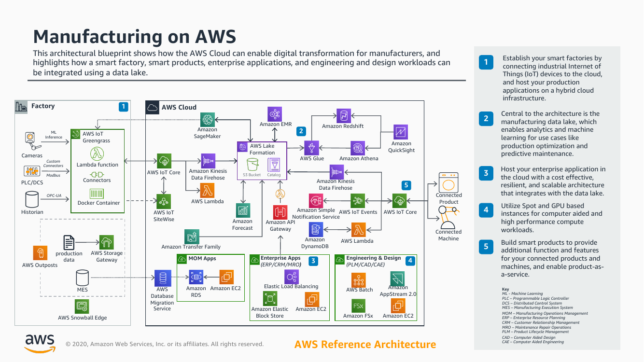644x362 pixels.
Task: Select the Amazon EC2 icon in Engineering & Design
Action: 398,306
